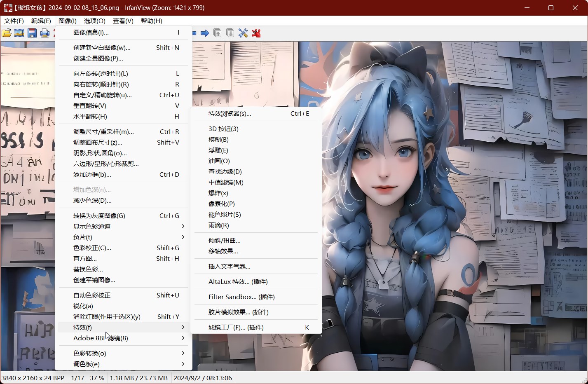
Task: Open the 文件(F) menu
Action: [14, 21]
